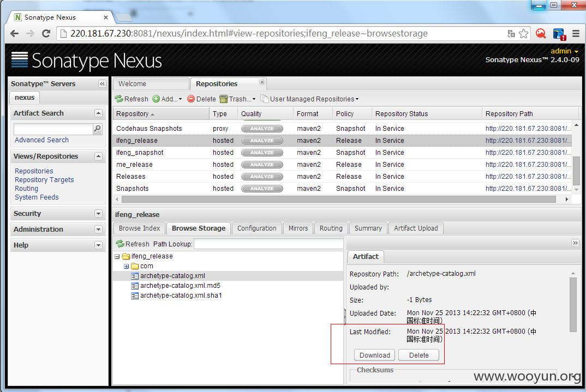Screen dimensions: 586x392
Task: Close the Repositories tab
Action: click(x=262, y=82)
